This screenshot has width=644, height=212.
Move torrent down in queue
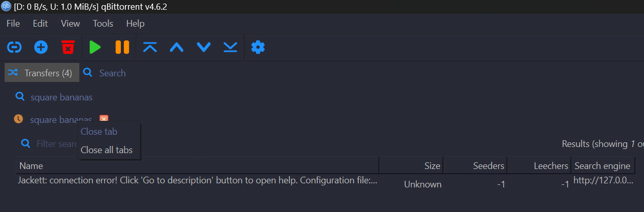click(x=204, y=48)
